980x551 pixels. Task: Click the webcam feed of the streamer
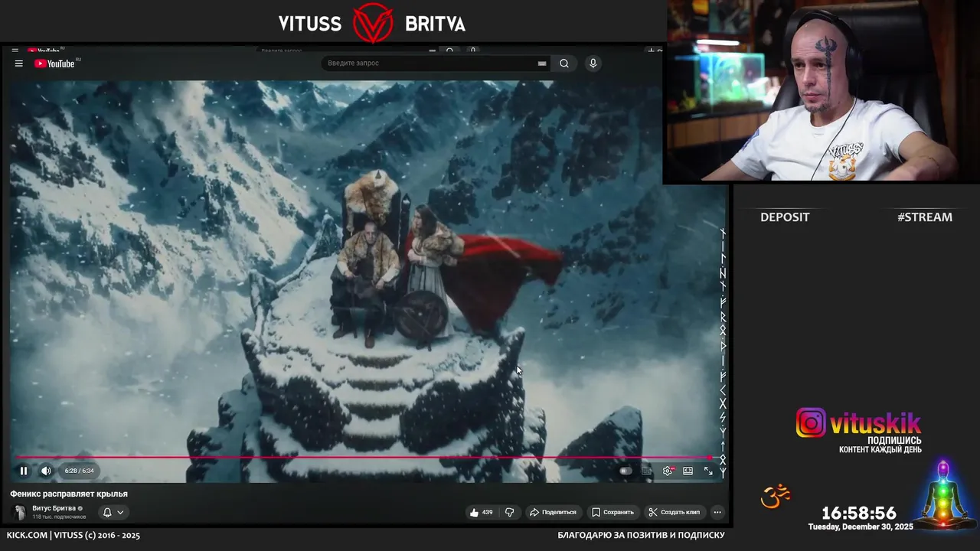pos(822,92)
